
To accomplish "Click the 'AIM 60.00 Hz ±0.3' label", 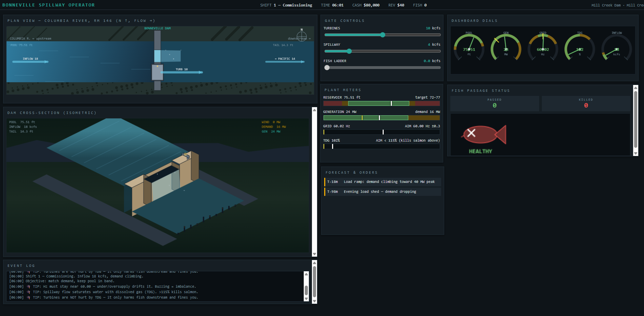I will click(x=423, y=126).
